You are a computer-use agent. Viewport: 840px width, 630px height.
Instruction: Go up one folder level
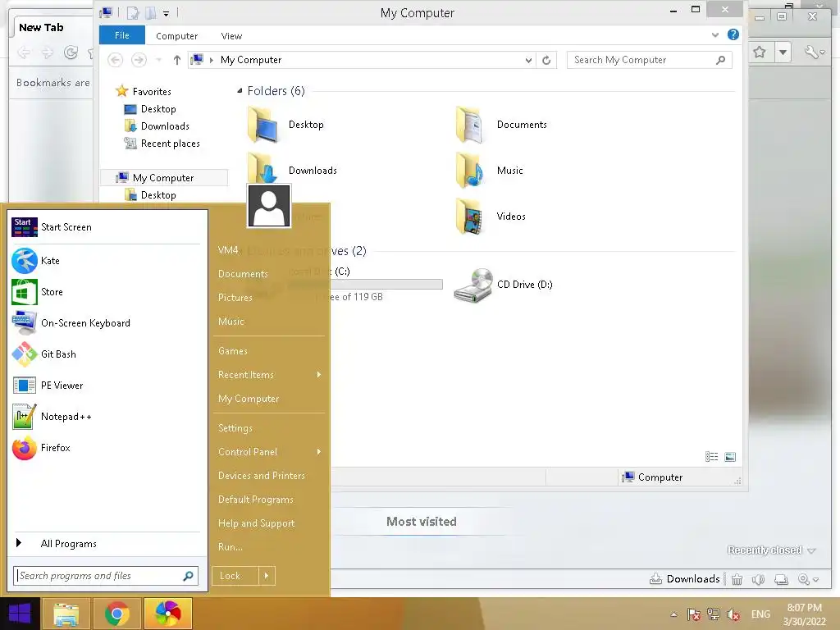tap(177, 60)
